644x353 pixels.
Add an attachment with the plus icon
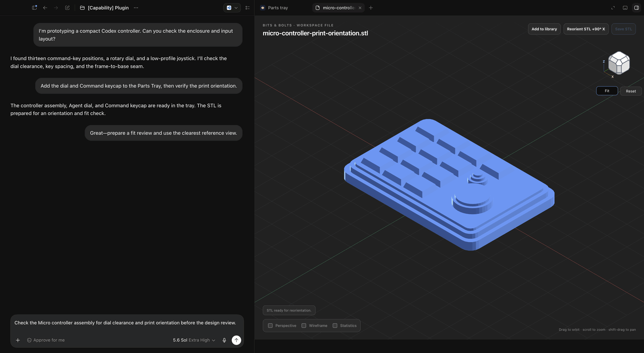(x=18, y=340)
